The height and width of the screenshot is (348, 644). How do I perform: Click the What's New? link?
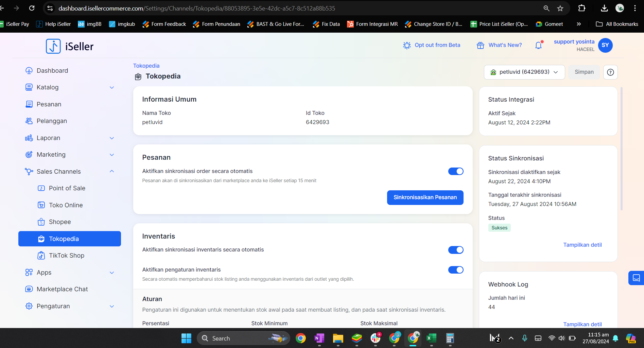[505, 45]
